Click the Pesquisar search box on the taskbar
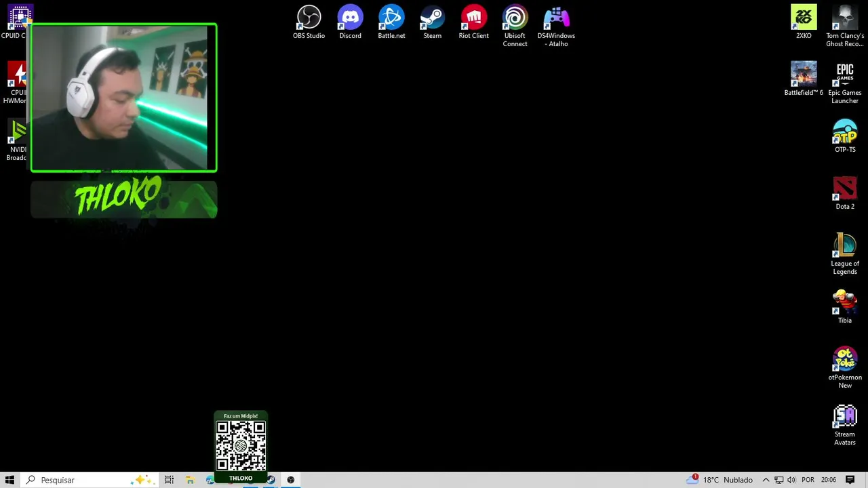This screenshot has width=868, height=488. click(x=90, y=480)
